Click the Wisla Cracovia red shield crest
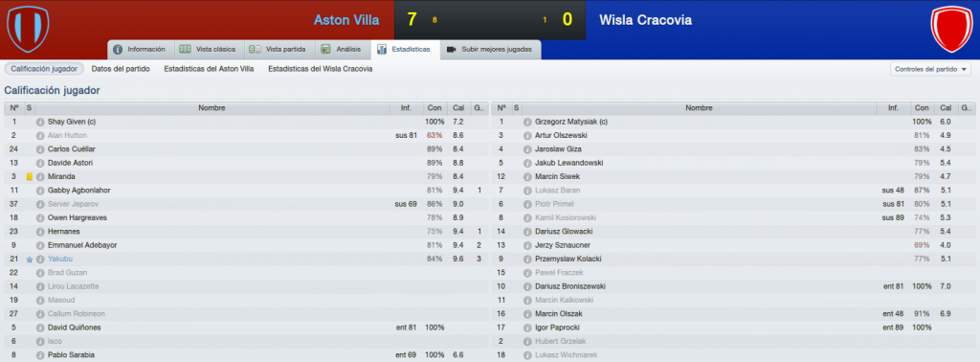980x362 pixels. [951, 29]
